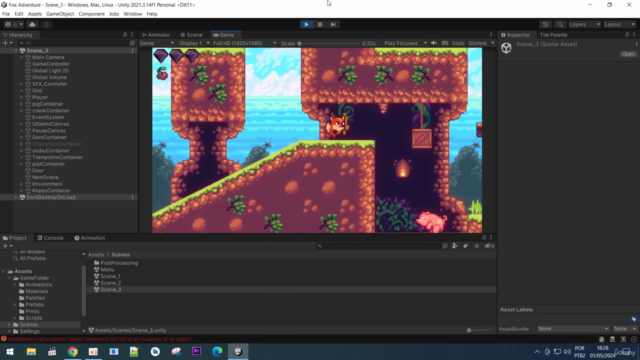640x360 pixels.
Task: Open the Full HD (1920x1080) resolution dropdown
Action: 244,43
